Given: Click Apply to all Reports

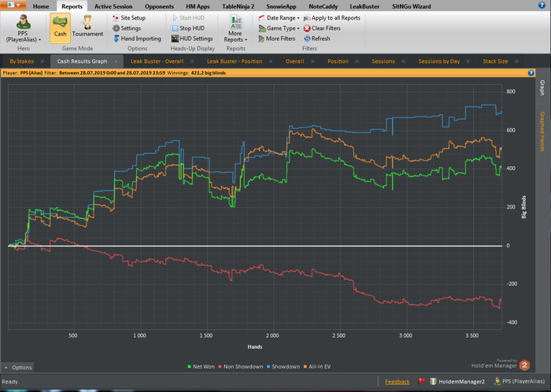Looking at the screenshot, I should [x=332, y=17].
